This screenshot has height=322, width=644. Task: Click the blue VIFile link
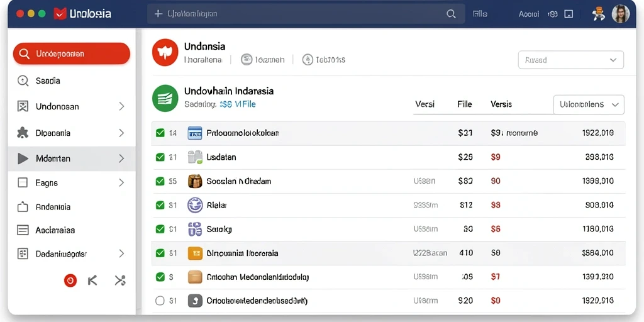tap(245, 104)
